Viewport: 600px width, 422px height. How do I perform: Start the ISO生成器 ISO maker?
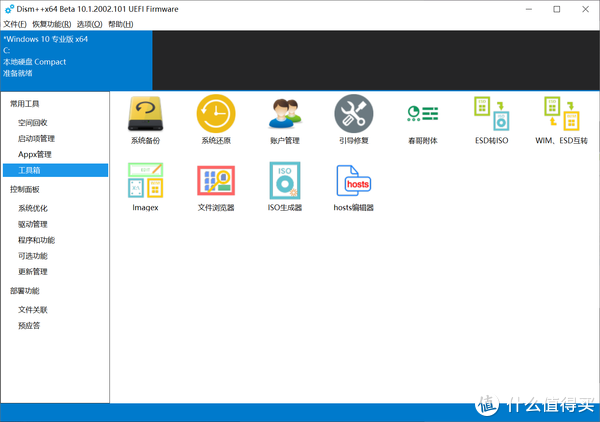click(285, 187)
